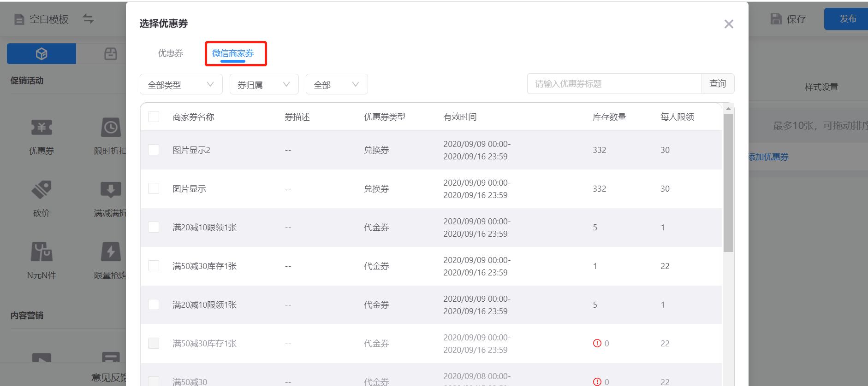Screen dimensions: 868x386
Task: Click the 限量抢购 lightning component icon
Action: (111, 251)
